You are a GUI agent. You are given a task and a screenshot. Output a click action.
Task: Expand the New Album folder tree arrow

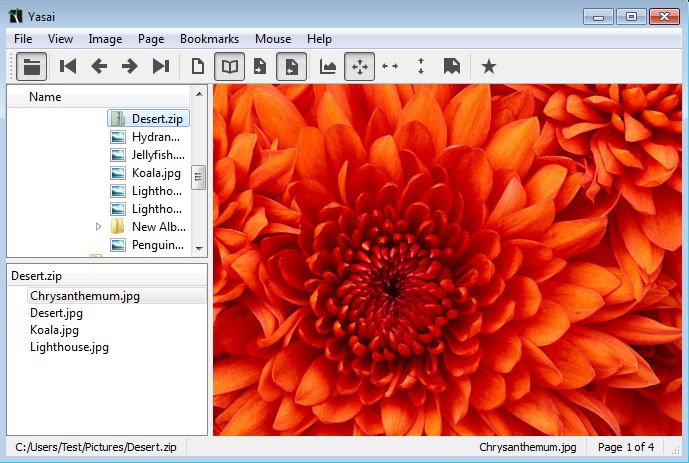tap(99, 227)
